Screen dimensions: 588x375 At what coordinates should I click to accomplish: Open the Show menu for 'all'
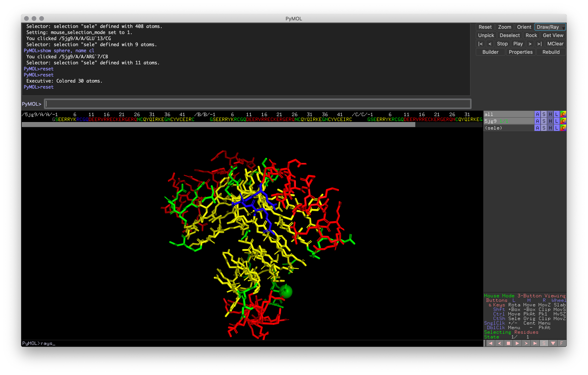click(x=544, y=114)
